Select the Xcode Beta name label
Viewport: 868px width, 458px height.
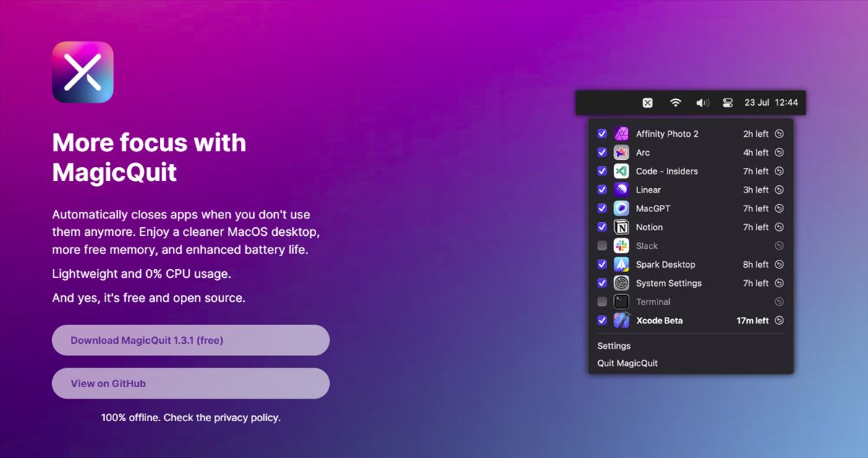tap(659, 321)
